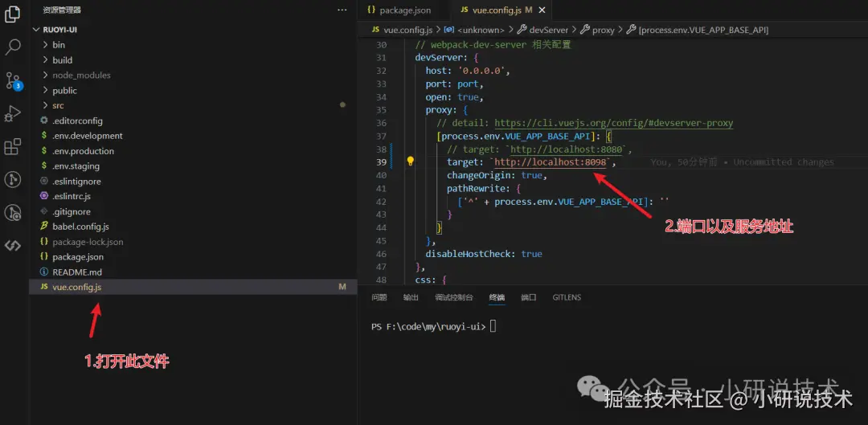
Task: Click the <unknown> breadcrumb segment
Action: click(481, 30)
